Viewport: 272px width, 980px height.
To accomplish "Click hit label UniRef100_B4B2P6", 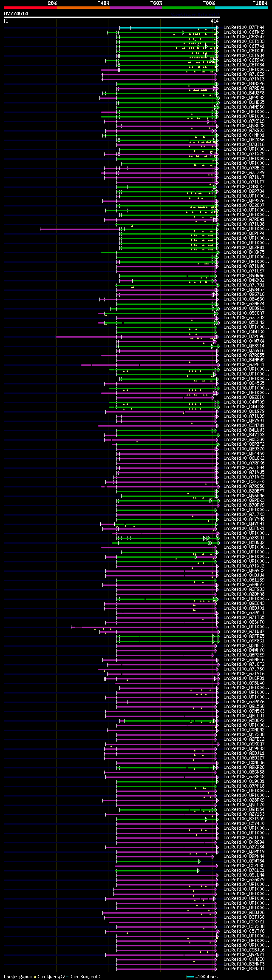I will (x=244, y=84).
